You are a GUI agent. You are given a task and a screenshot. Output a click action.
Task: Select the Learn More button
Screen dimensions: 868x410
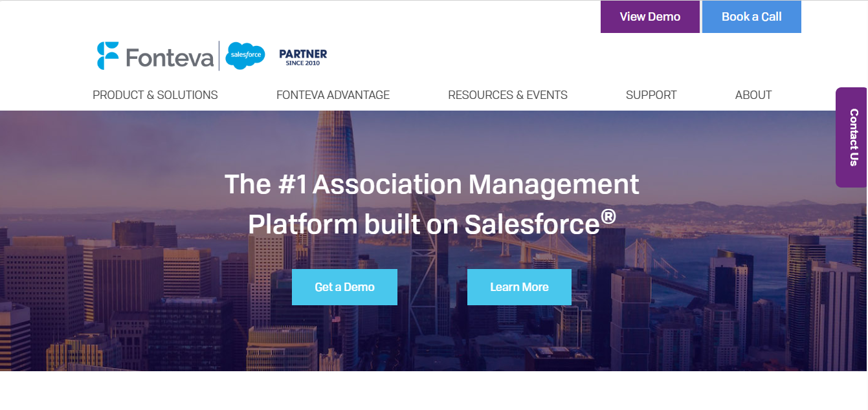pos(519,287)
